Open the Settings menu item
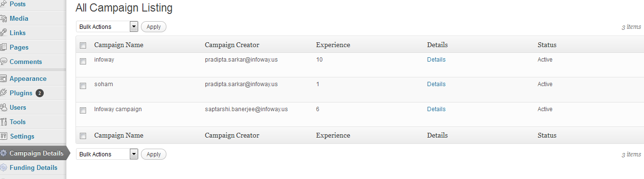The image size is (644, 179). [22, 136]
